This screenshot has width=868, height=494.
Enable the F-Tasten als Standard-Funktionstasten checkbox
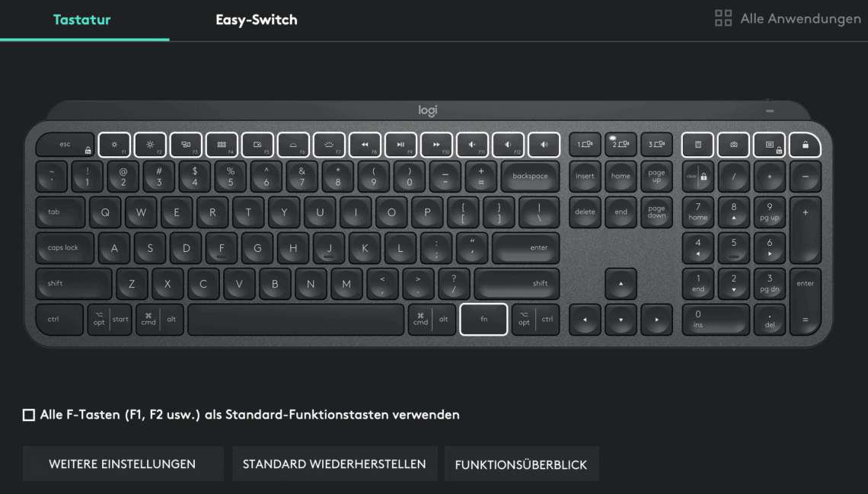coord(29,414)
